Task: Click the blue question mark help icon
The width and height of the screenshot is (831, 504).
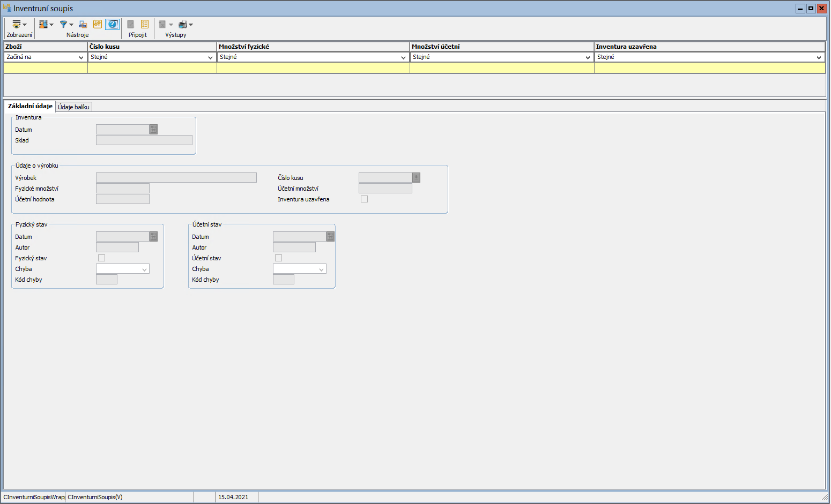Action: point(112,24)
